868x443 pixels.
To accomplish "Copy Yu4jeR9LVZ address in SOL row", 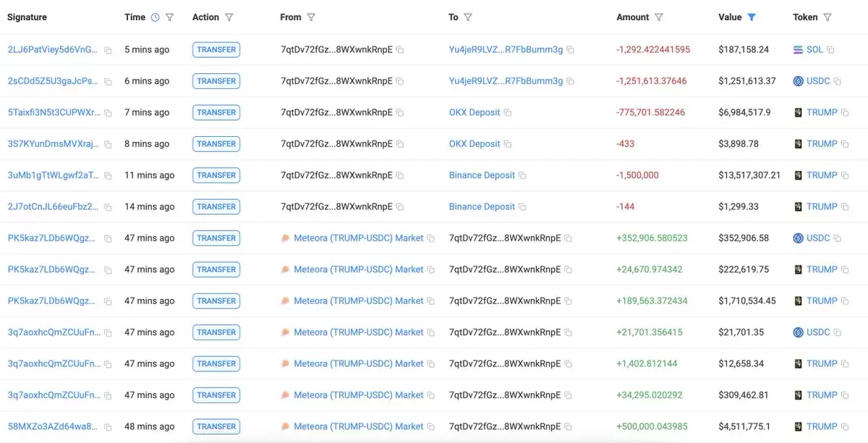I will tap(570, 50).
